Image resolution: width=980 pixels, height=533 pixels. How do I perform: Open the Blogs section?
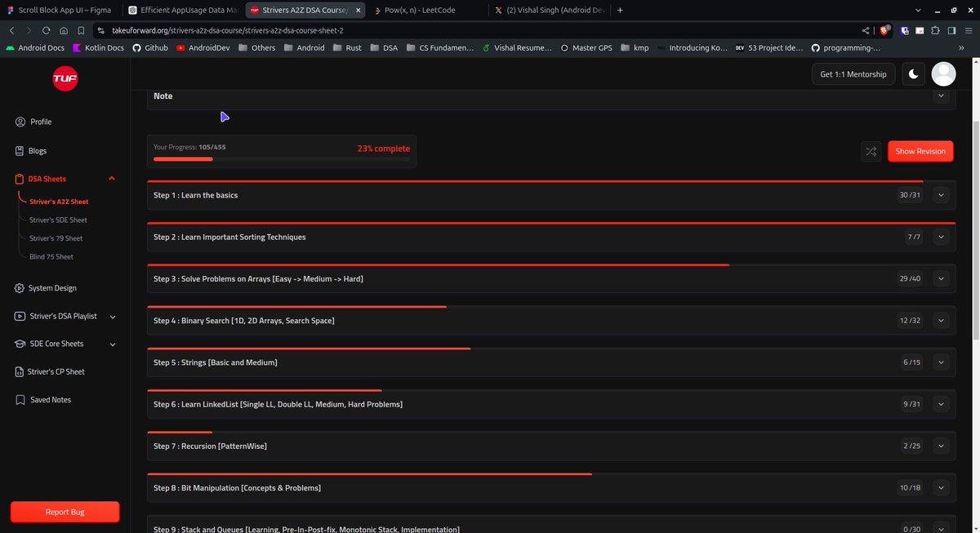pyautogui.click(x=31, y=151)
